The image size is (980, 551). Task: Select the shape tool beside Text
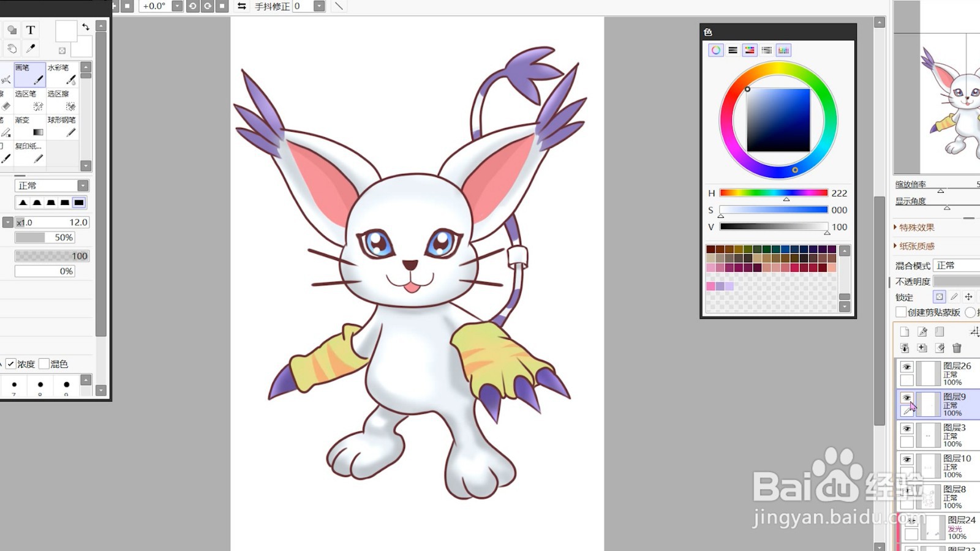[12, 30]
